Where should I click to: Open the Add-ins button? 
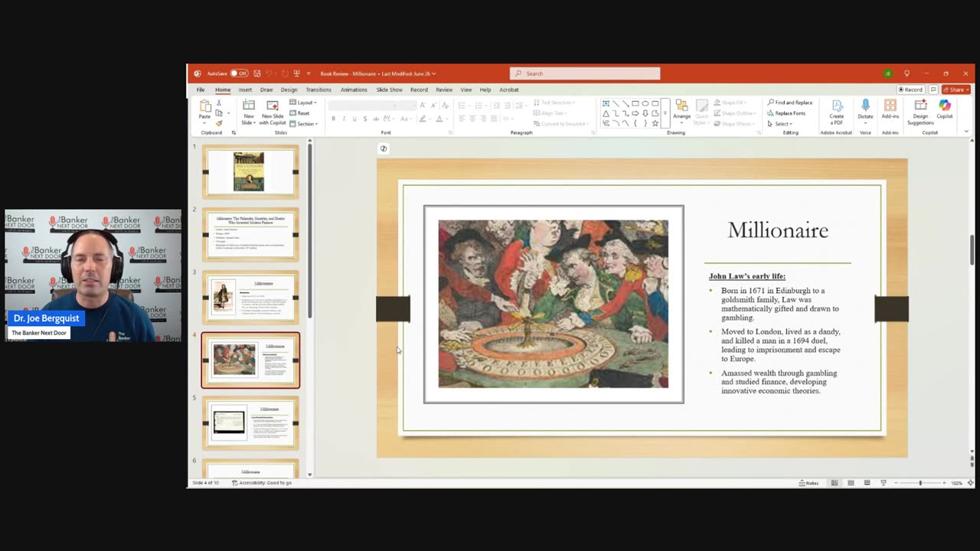[x=890, y=109]
